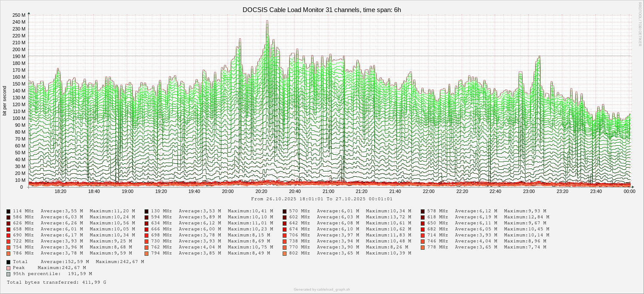
Task: Click the 20:00 time axis label
Action: tap(228, 192)
